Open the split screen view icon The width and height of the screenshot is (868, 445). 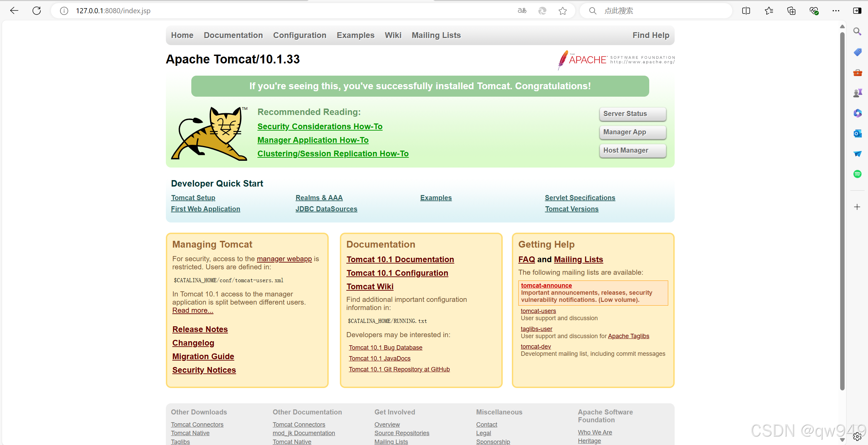click(746, 11)
